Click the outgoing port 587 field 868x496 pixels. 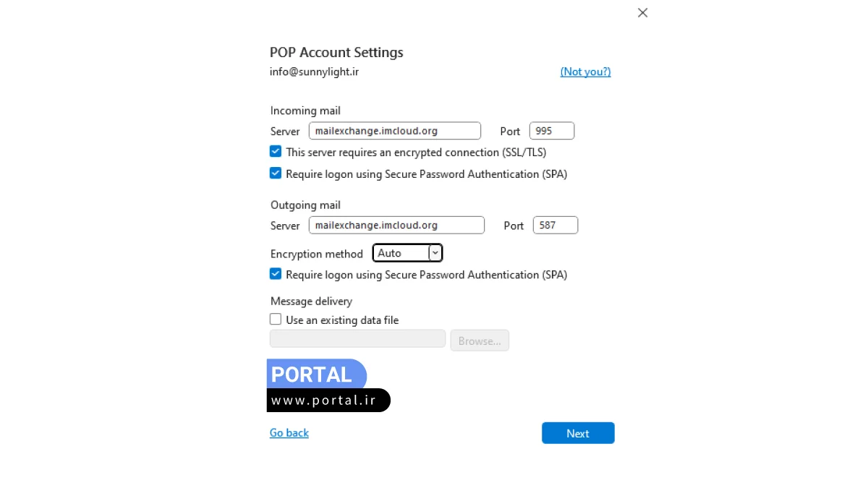click(x=555, y=225)
